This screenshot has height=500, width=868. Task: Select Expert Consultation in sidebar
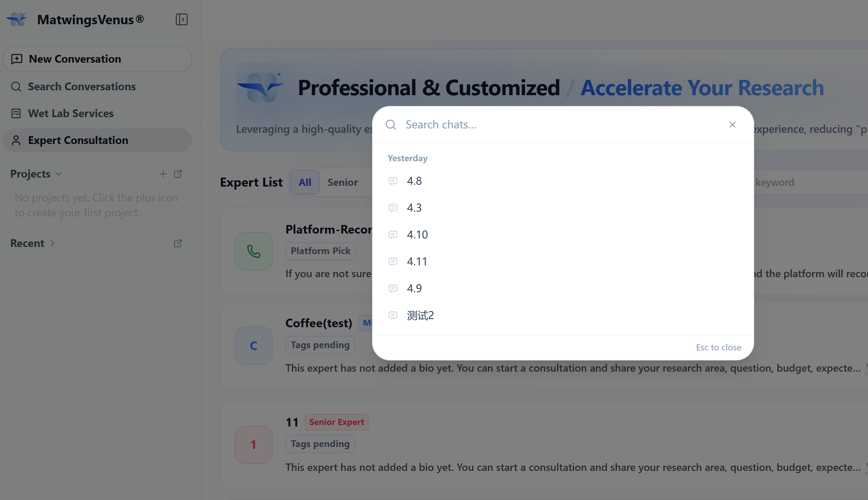pyautogui.click(x=97, y=140)
